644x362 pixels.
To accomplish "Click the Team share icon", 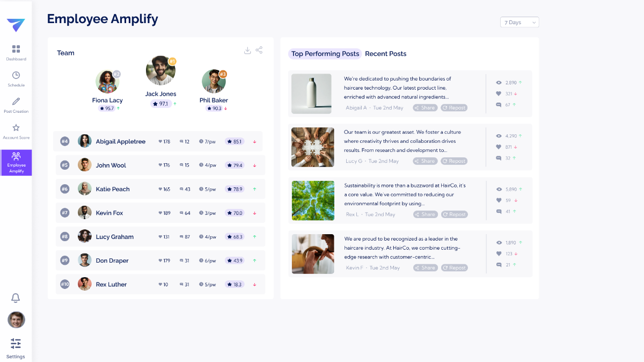I will (x=259, y=50).
